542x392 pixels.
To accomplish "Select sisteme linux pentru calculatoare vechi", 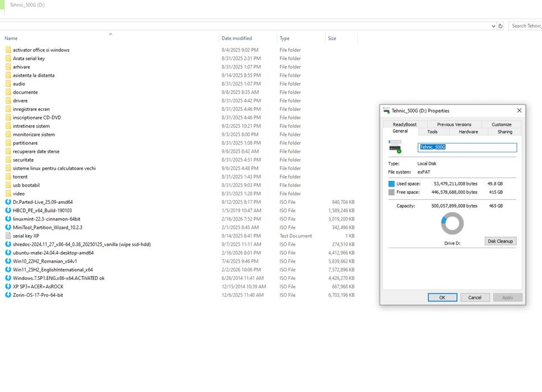I will [54, 168].
